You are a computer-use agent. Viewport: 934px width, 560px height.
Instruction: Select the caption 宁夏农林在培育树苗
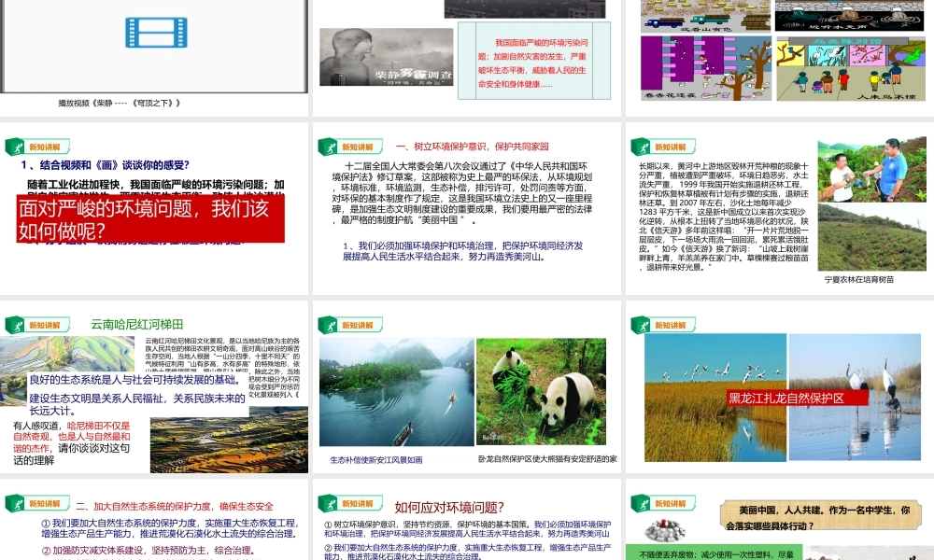point(858,279)
